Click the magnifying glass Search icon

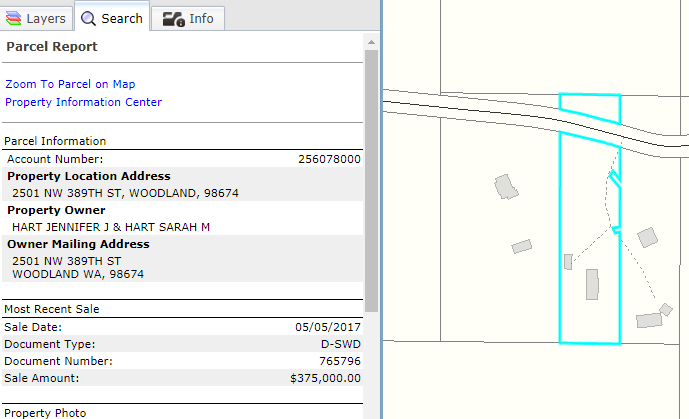pyautogui.click(x=88, y=18)
